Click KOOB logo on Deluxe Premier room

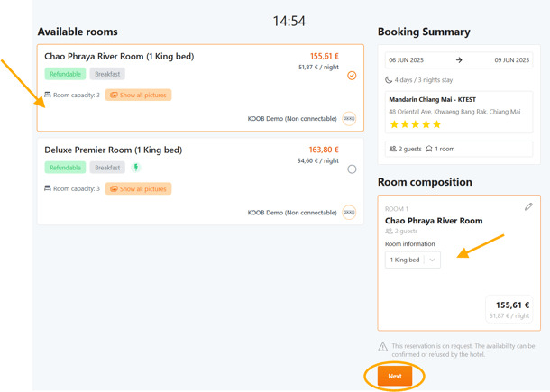[349, 213]
